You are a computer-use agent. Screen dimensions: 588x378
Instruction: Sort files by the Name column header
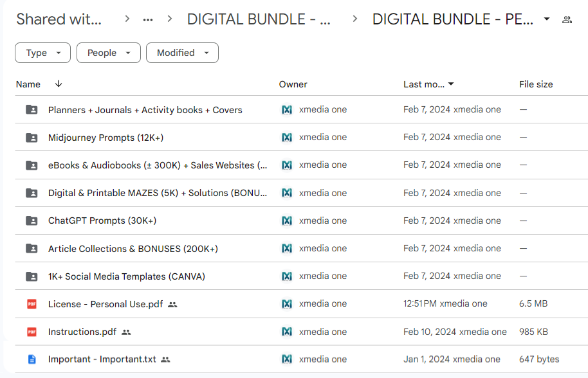tap(28, 84)
